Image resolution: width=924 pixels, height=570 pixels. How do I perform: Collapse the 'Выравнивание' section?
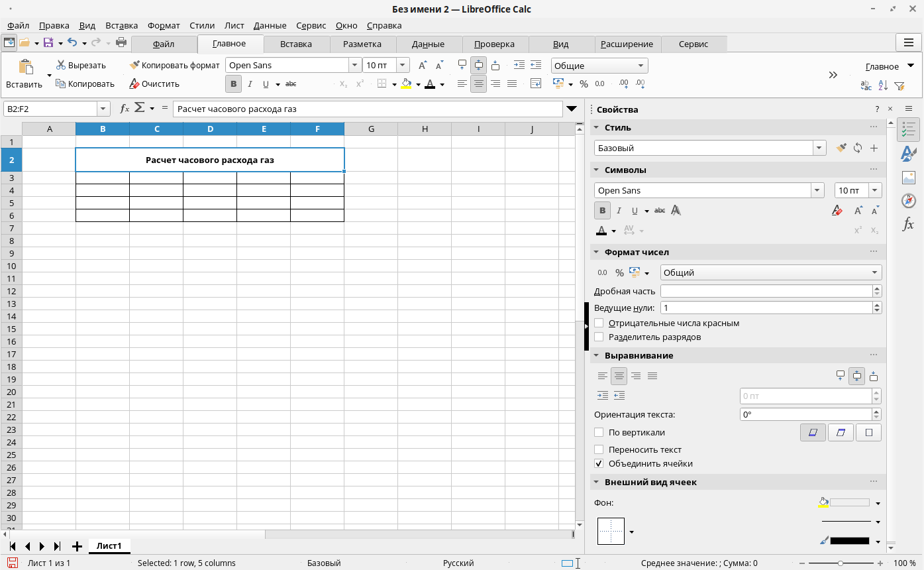pyautogui.click(x=596, y=355)
